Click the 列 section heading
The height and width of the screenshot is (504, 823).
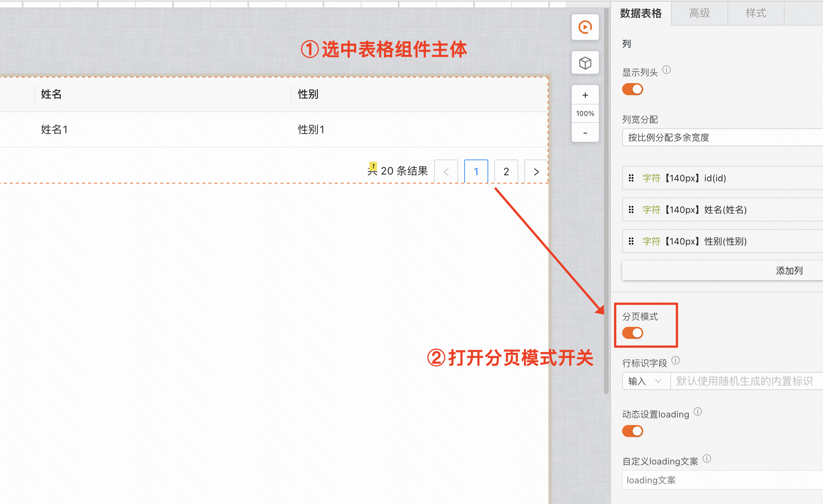pyautogui.click(x=627, y=44)
